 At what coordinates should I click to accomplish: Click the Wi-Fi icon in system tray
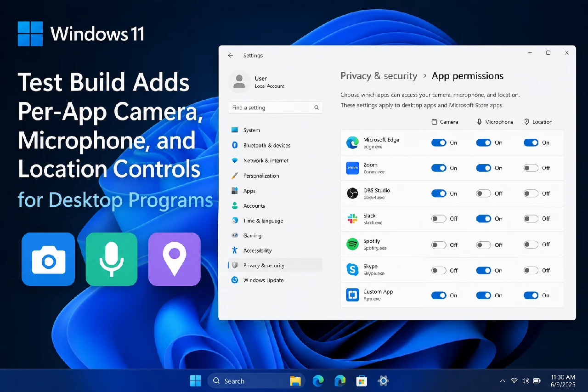tap(514, 381)
